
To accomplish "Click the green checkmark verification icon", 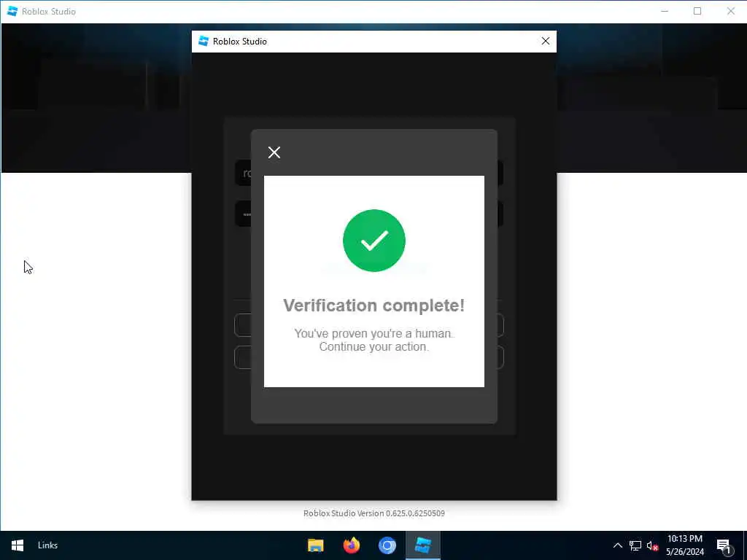I will coord(374,241).
